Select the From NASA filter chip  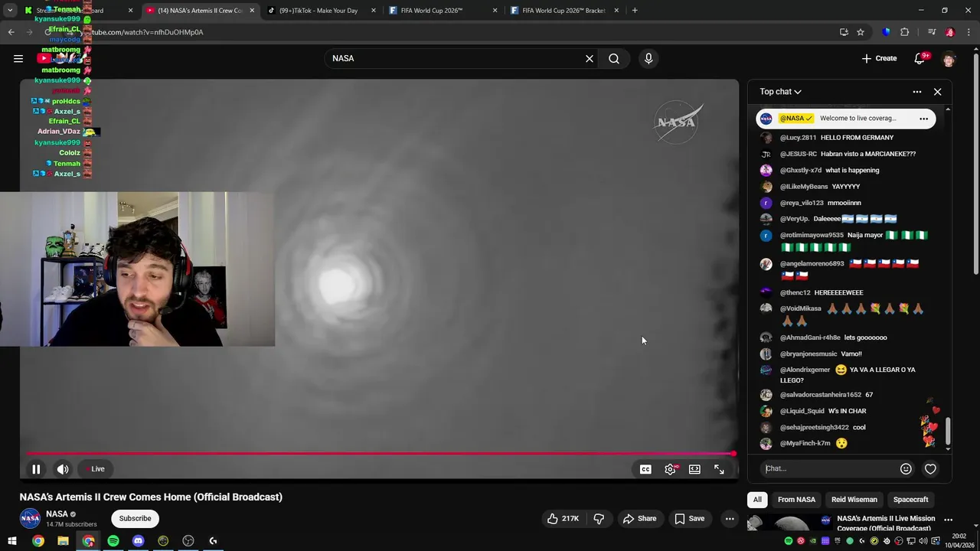(x=796, y=500)
